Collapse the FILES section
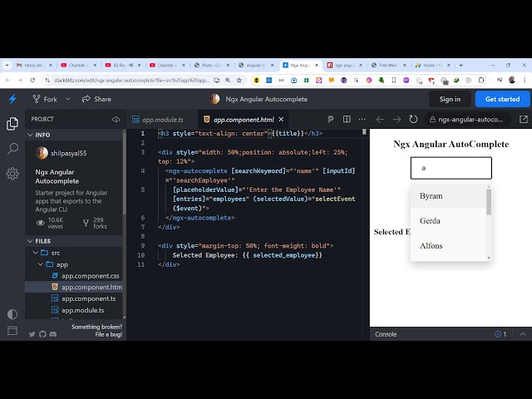Screen dimensions: 532x399 click(30, 241)
